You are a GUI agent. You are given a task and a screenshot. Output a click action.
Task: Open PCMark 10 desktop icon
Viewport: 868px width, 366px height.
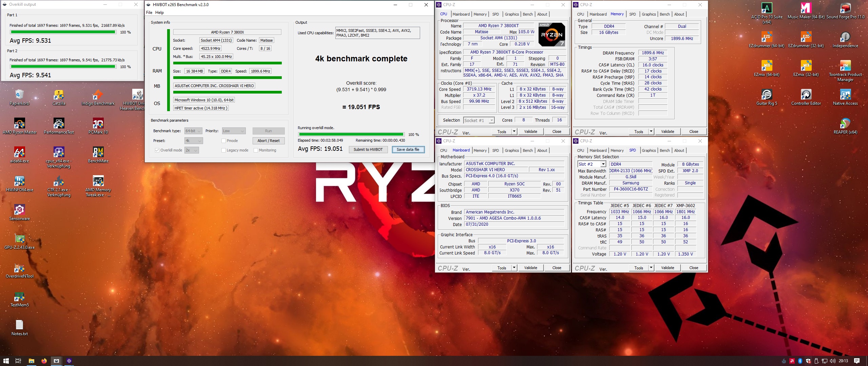[x=98, y=126]
